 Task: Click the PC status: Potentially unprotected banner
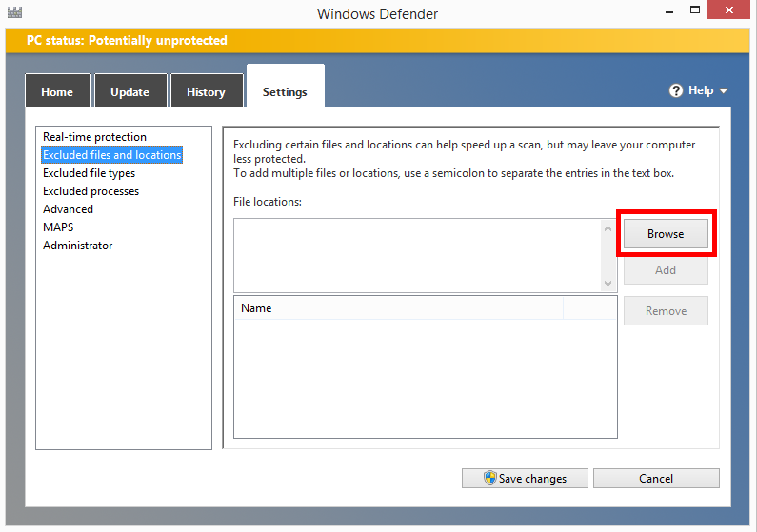pos(377,41)
